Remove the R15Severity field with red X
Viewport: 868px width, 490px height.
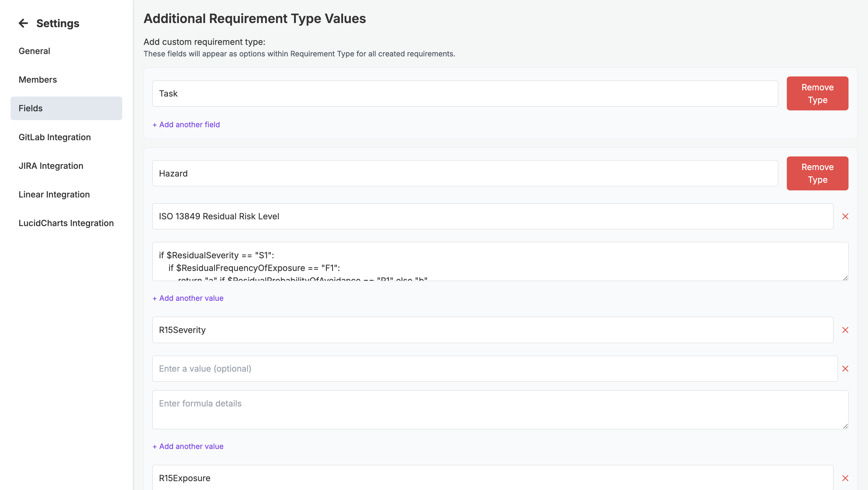845,330
